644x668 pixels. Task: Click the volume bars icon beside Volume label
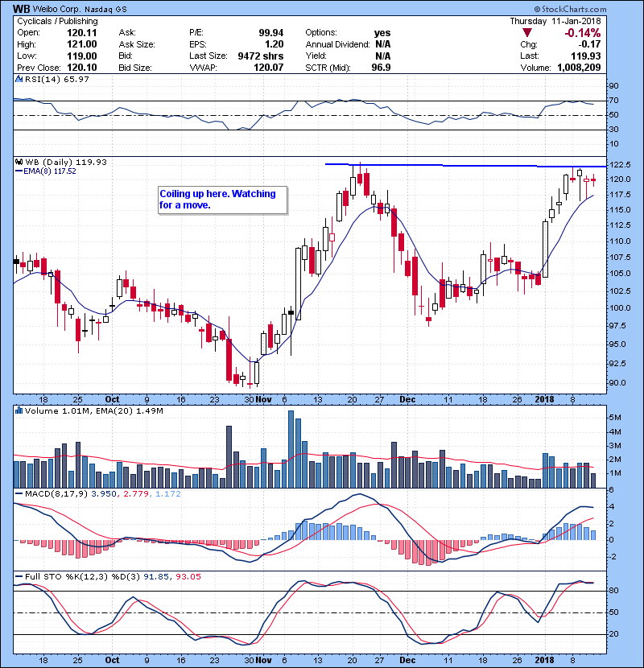19,410
